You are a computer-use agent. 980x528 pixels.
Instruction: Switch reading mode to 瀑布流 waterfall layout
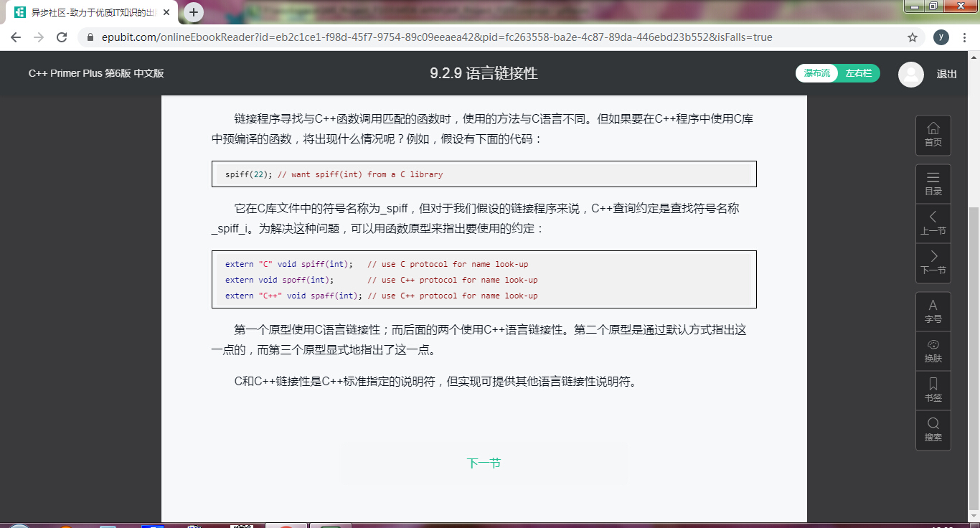(816, 73)
